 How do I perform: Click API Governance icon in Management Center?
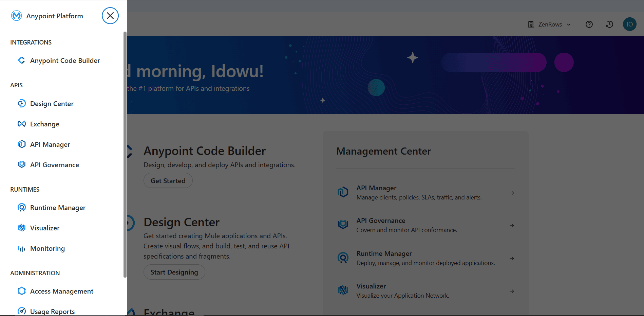(343, 225)
